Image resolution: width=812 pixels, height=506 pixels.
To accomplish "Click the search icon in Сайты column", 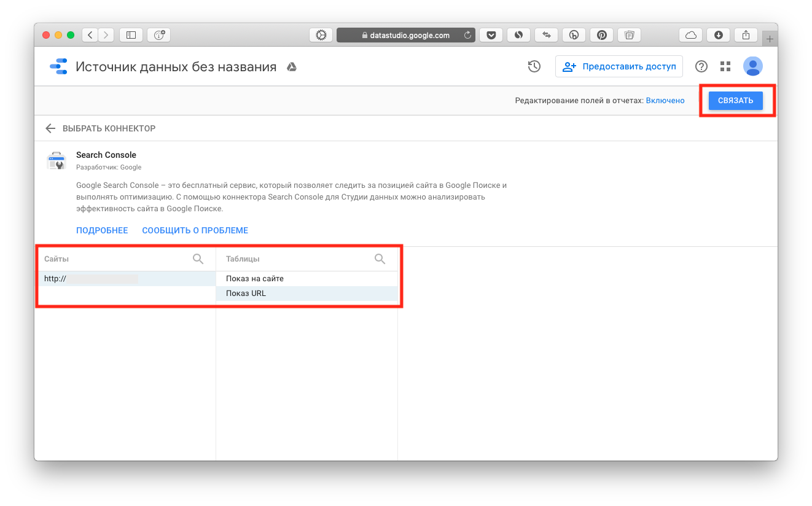I will 198,259.
